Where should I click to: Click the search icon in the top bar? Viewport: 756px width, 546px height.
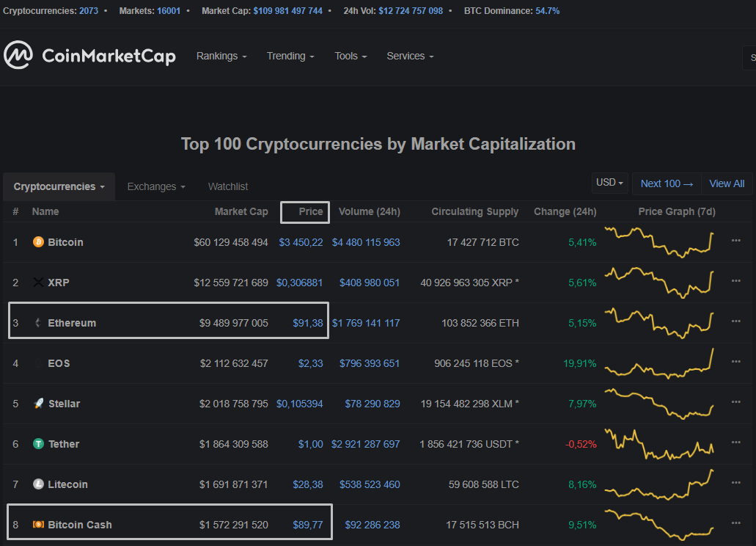(752, 57)
